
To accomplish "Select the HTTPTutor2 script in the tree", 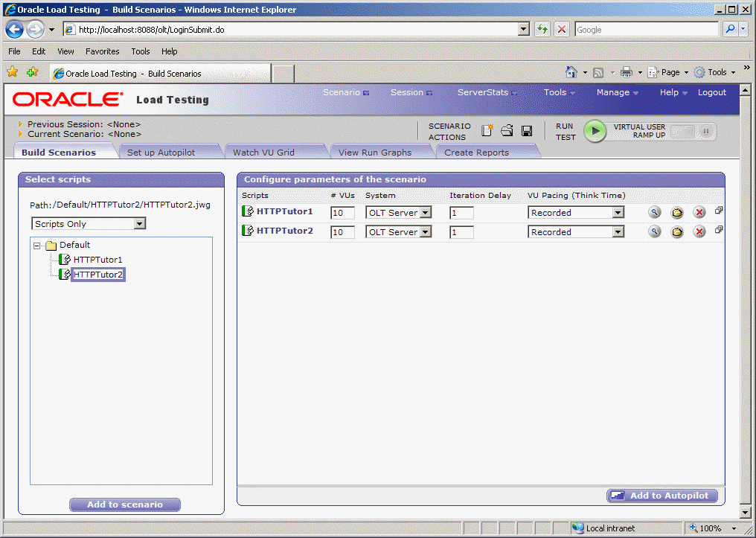I will pos(97,274).
